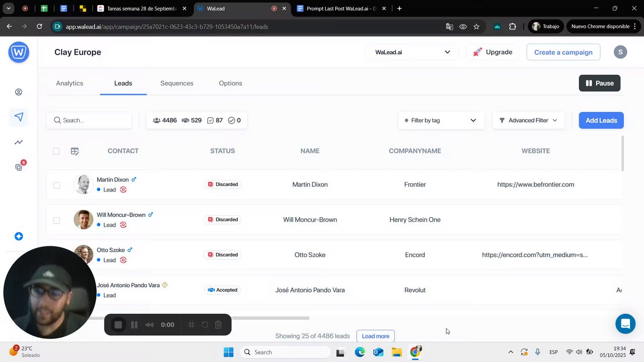This screenshot has width=644, height=362.
Task: Click Martin Dixon's profile photo
Action: coord(83,185)
